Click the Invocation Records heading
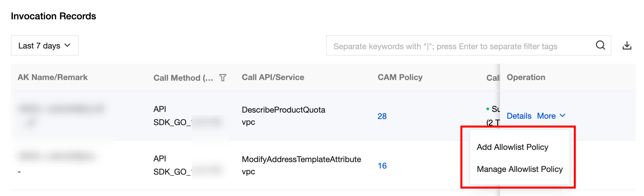Viewport: 644px width, 196px height. click(x=53, y=16)
